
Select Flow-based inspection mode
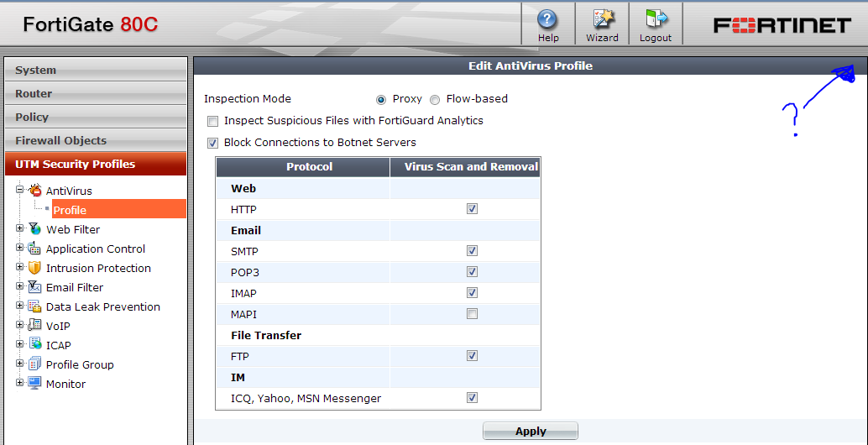(435, 100)
